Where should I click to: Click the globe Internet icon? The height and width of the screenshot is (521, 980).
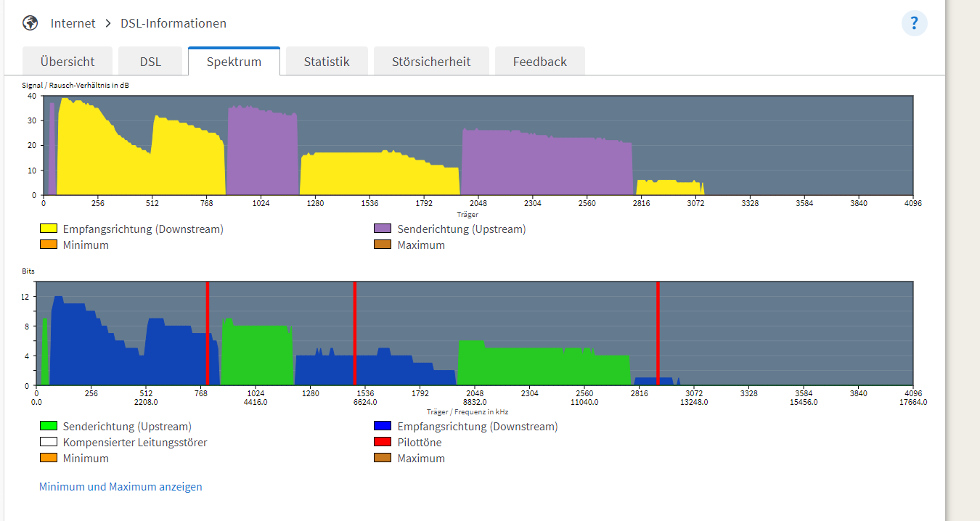coord(30,23)
